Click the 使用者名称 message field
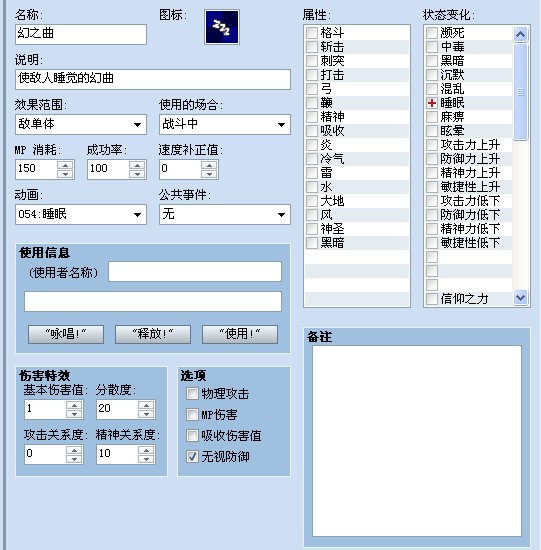541x550 pixels. coord(195,271)
